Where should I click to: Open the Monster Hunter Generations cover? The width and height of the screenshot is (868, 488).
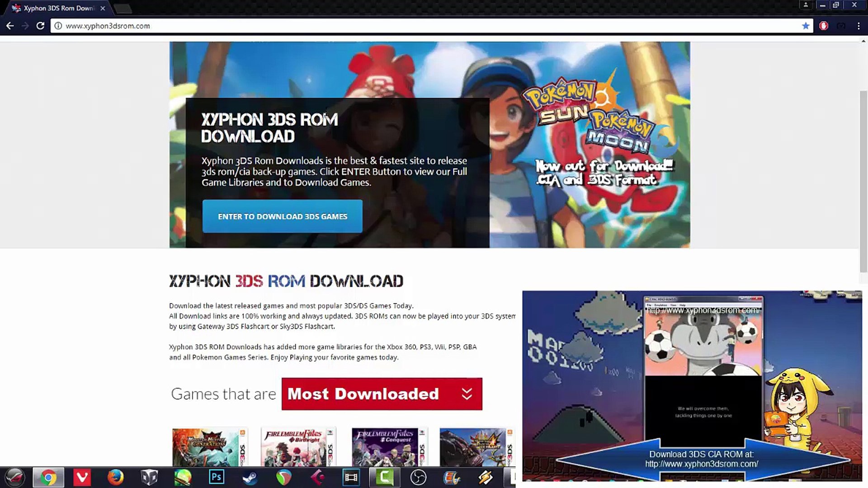pos(210,447)
